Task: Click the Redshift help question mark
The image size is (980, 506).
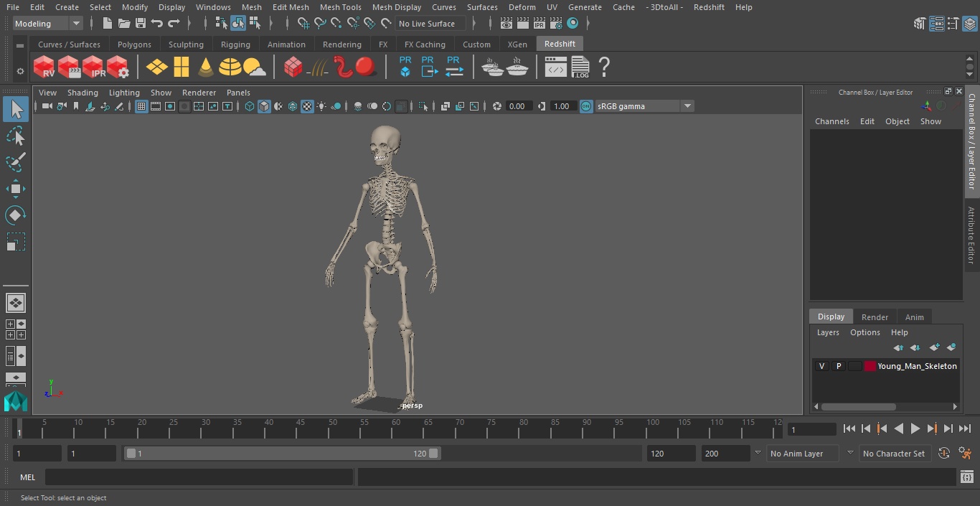Action: [604, 67]
